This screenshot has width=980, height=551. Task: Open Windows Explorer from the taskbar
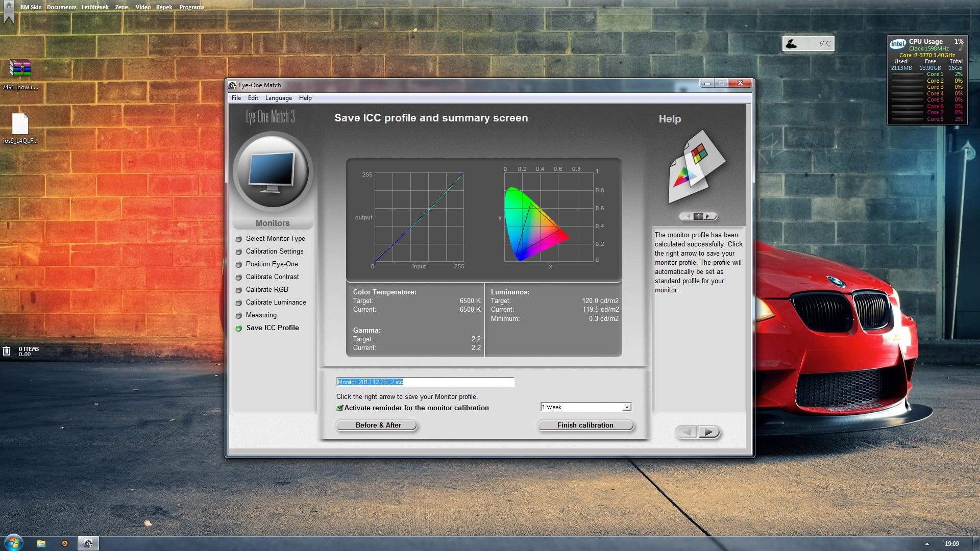coord(41,543)
